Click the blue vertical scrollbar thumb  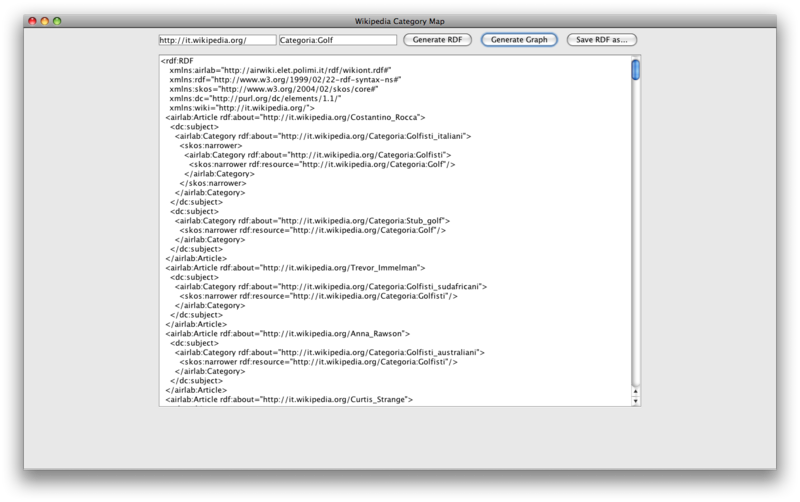click(x=635, y=69)
